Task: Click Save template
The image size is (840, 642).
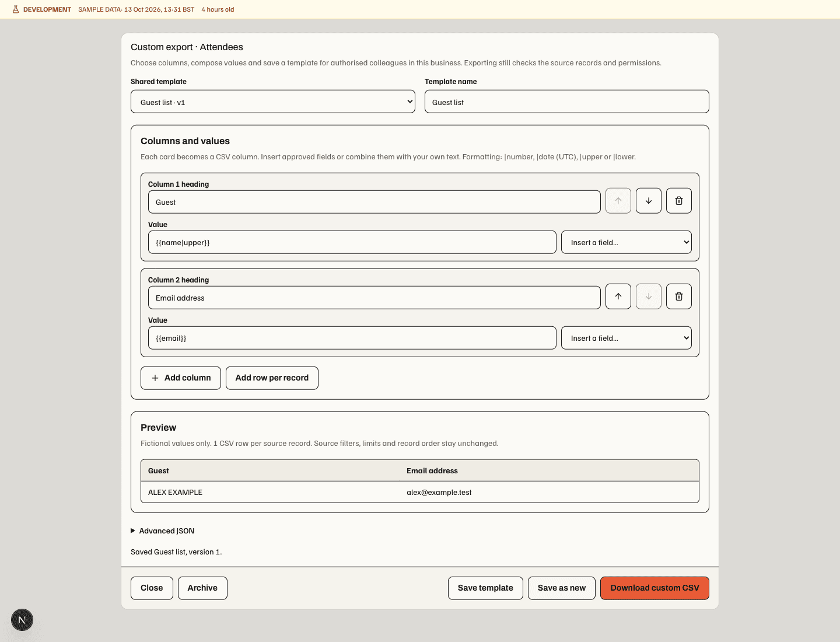Action: pyautogui.click(x=485, y=588)
